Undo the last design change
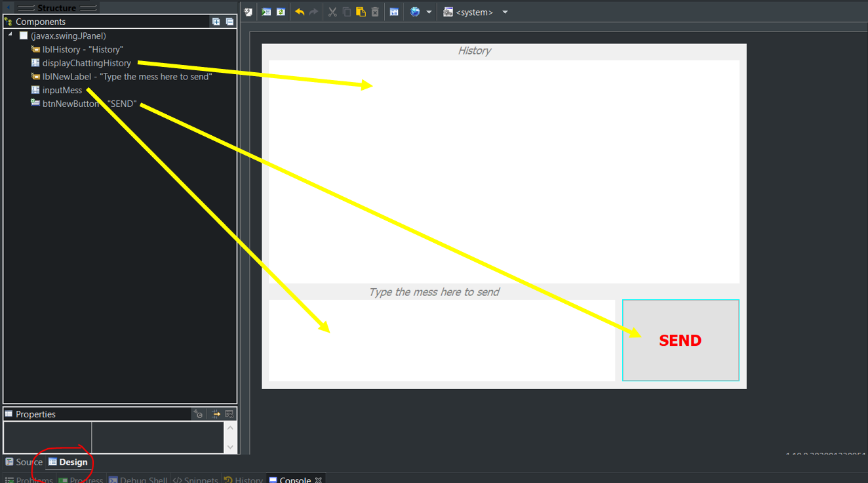 point(300,12)
